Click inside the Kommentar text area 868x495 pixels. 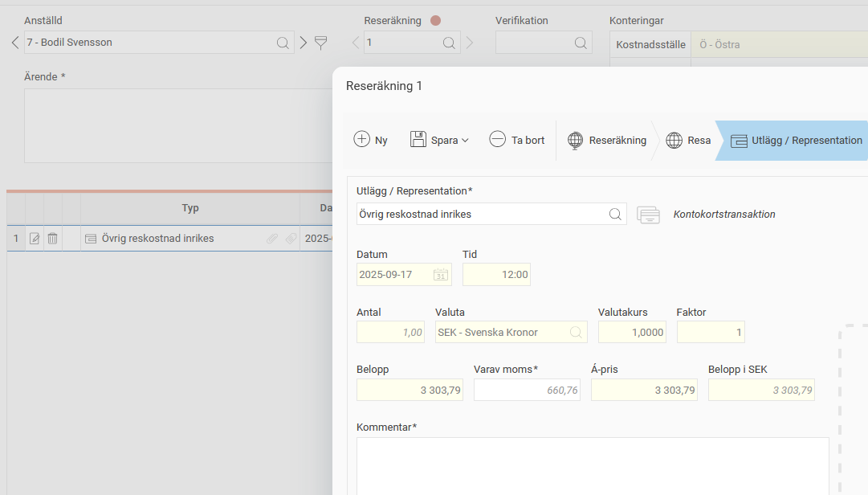(x=593, y=466)
